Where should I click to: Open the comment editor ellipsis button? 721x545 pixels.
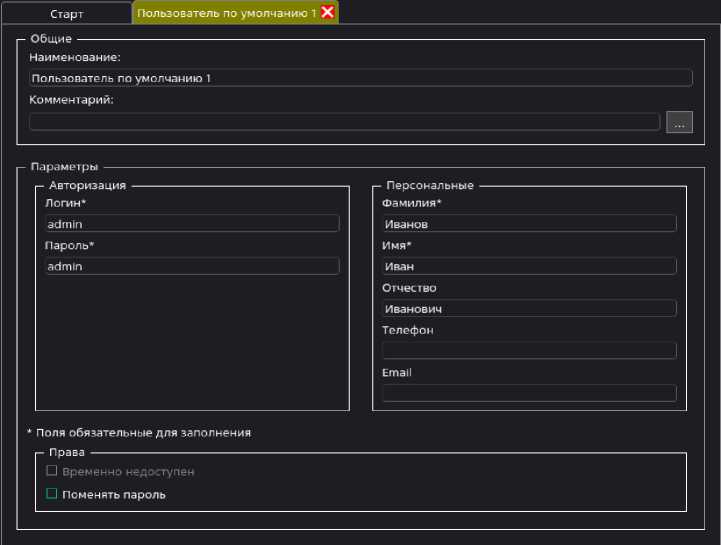click(679, 122)
